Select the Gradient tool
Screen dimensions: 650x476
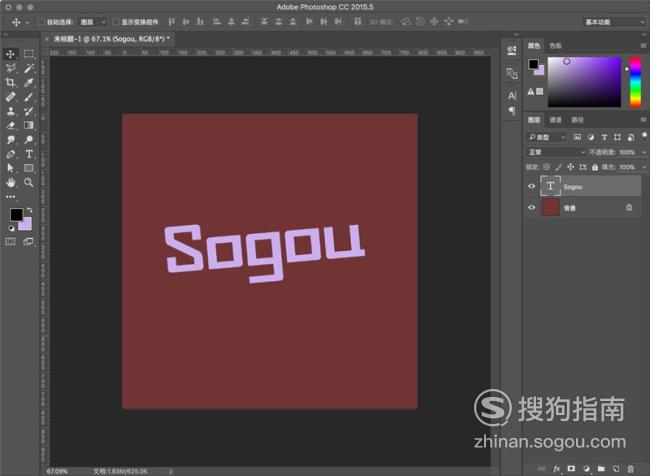pyautogui.click(x=29, y=125)
